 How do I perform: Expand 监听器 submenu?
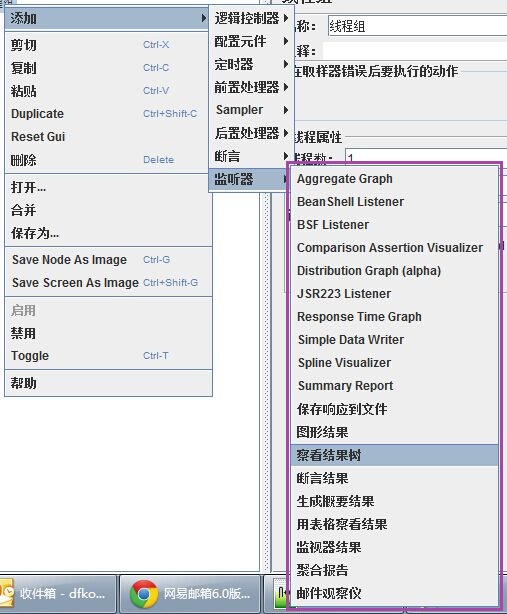tap(249, 179)
